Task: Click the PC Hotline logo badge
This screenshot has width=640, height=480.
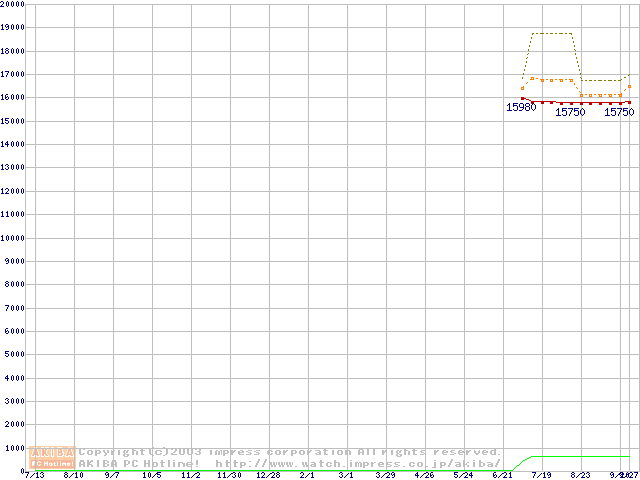Action: tap(52, 464)
